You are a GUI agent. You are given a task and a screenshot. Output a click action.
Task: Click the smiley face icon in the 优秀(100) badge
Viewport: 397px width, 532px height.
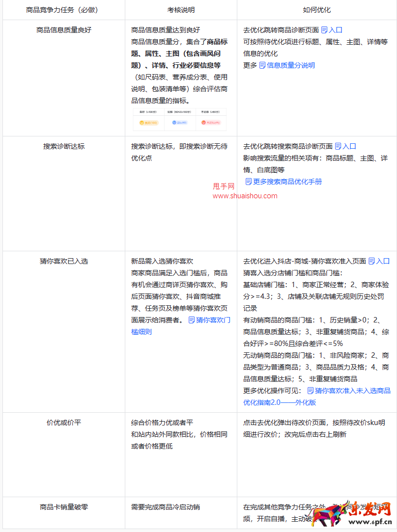(x=142, y=122)
